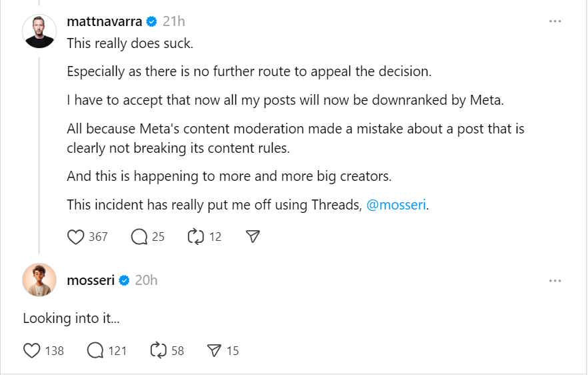Like mosseri's reply with the heart
This screenshot has width=588, height=375.
(31, 350)
